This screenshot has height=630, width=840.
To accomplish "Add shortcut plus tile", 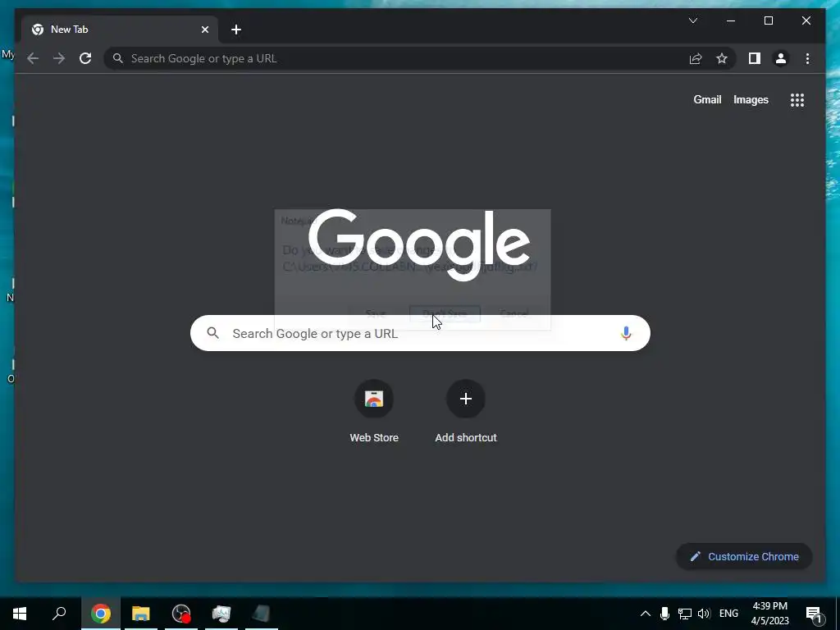I will point(466,412).
